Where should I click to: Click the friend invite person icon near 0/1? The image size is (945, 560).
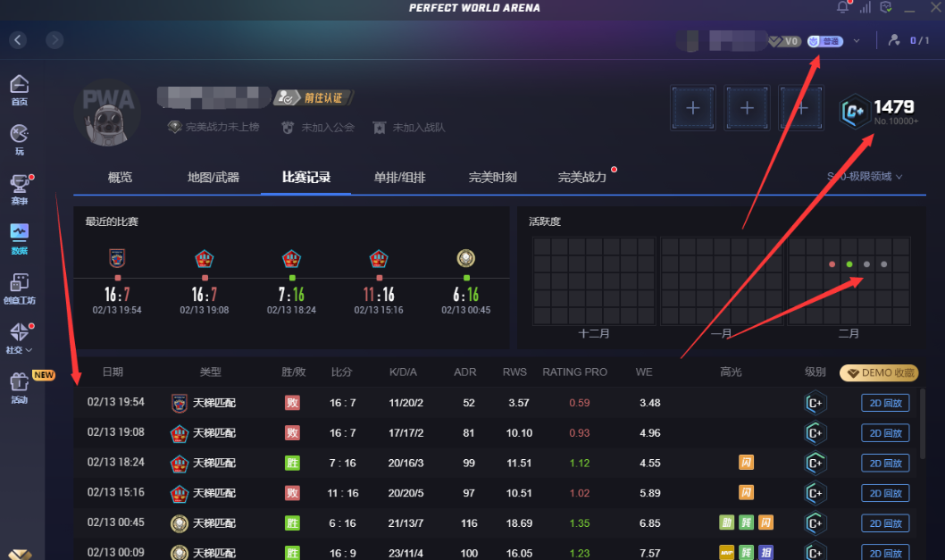point(894,40)
